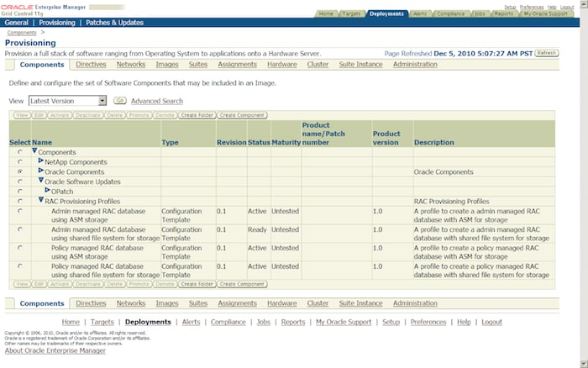Expand the Oracle Components node
Image resolution: width=588 pixels, height=368 pixels.
pyautogui.click(x=41, y=171)
